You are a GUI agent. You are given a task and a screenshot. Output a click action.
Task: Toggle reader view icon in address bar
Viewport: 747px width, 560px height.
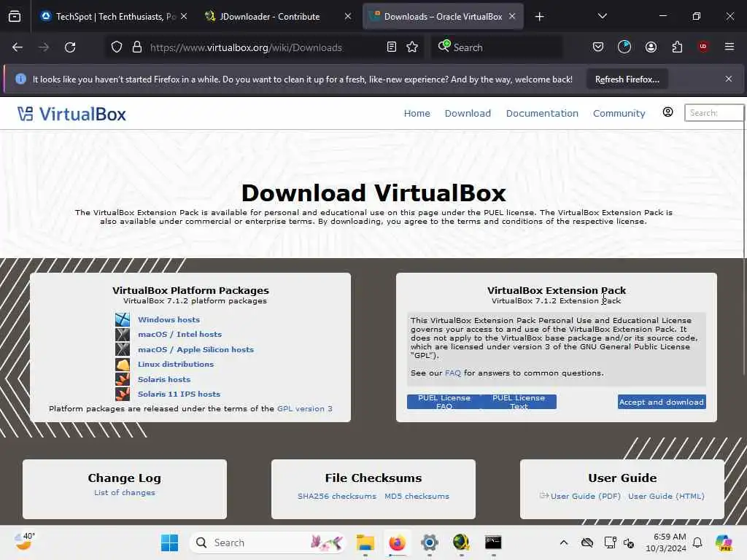coord(392,47)
